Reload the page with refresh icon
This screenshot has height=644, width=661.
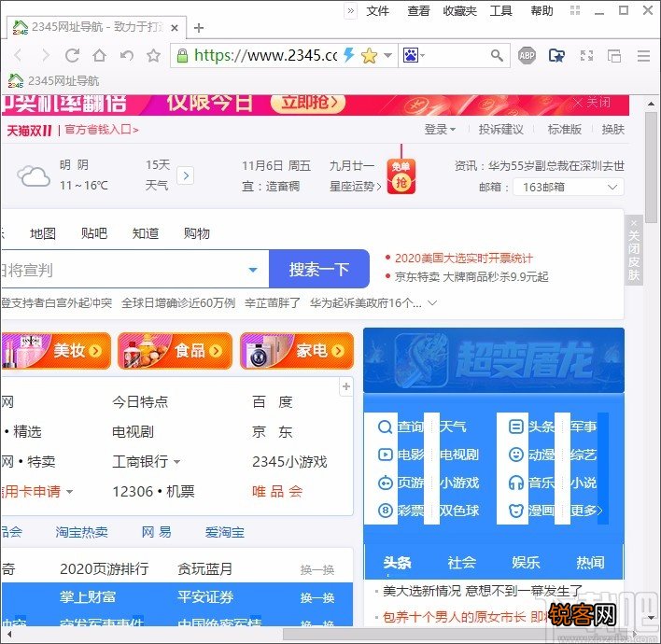point(73,55)
